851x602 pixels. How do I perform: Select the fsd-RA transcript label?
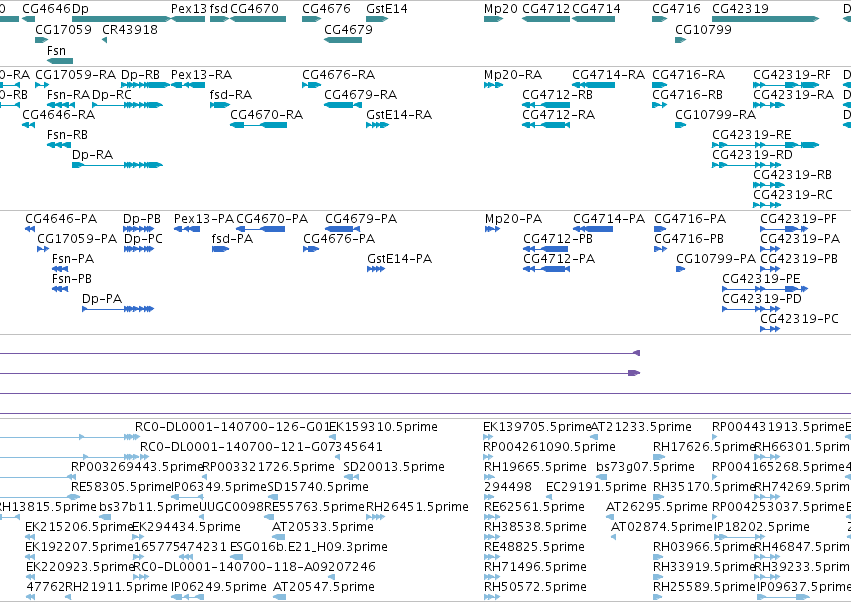click(x=231, y=95)
